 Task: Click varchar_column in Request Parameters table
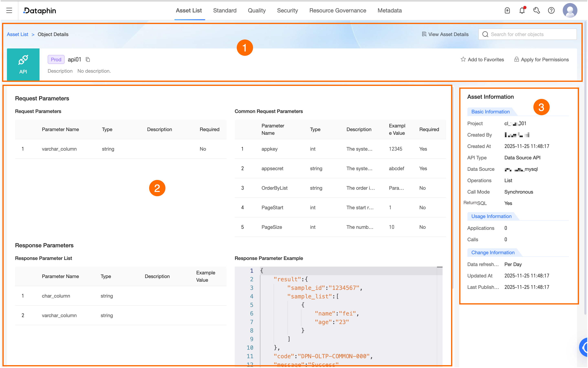(59, 149)
